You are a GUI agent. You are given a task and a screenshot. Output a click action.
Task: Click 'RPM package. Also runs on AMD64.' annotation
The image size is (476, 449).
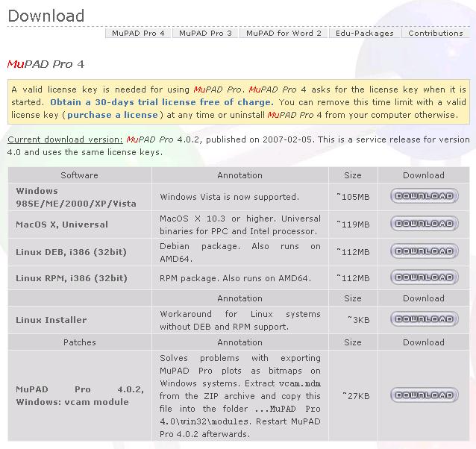pyautogui.click(x=236, y=278)
